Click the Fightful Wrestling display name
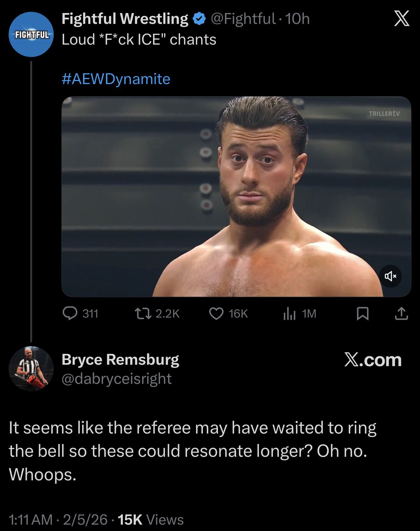Image resolution: width=420 pixels, height=531 pixels. point(125,18)
